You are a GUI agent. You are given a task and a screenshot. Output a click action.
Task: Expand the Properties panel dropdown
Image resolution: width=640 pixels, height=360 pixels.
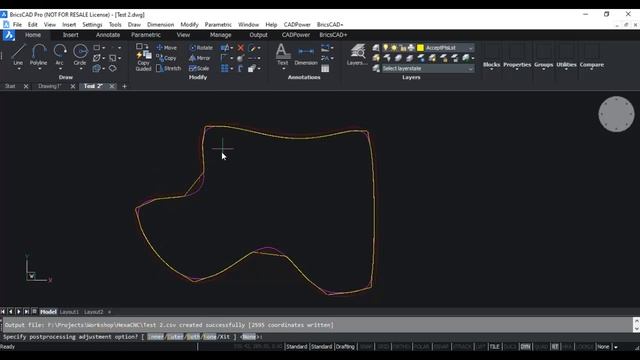[x=517, y=65]
